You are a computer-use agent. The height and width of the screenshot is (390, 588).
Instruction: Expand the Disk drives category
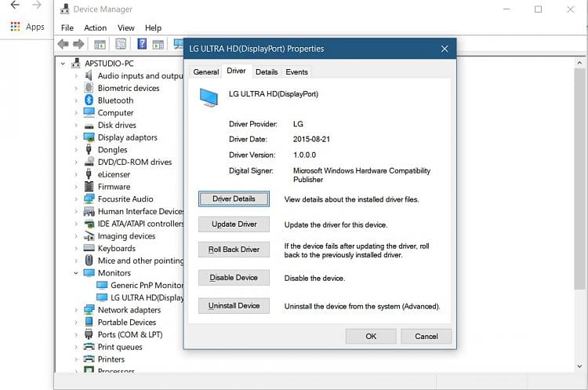tap(76, 125)
